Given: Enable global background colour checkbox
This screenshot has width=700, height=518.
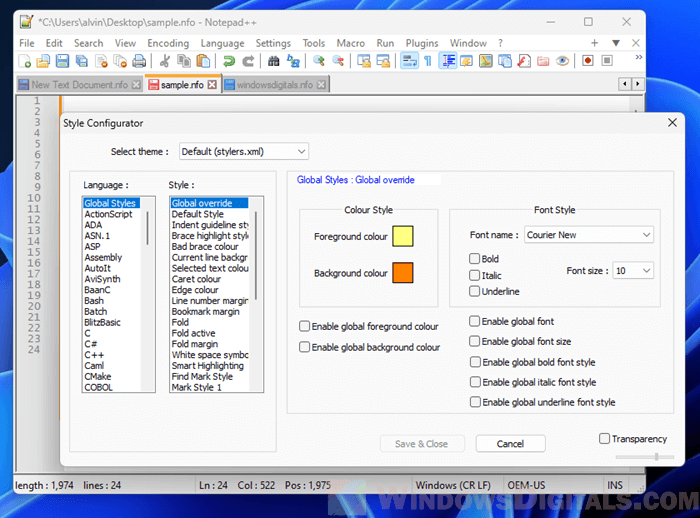Looking at the screenshot, I should [x=304, y=347].
